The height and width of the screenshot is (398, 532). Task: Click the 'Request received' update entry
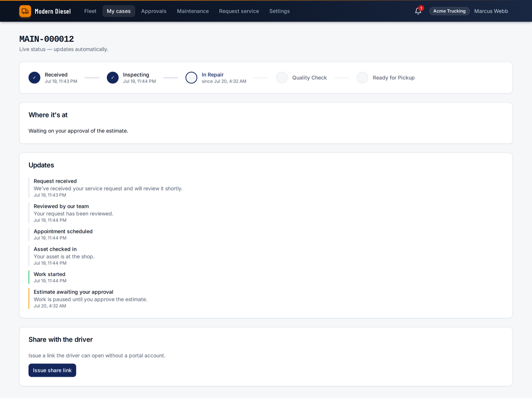click(x=55, y=181)
